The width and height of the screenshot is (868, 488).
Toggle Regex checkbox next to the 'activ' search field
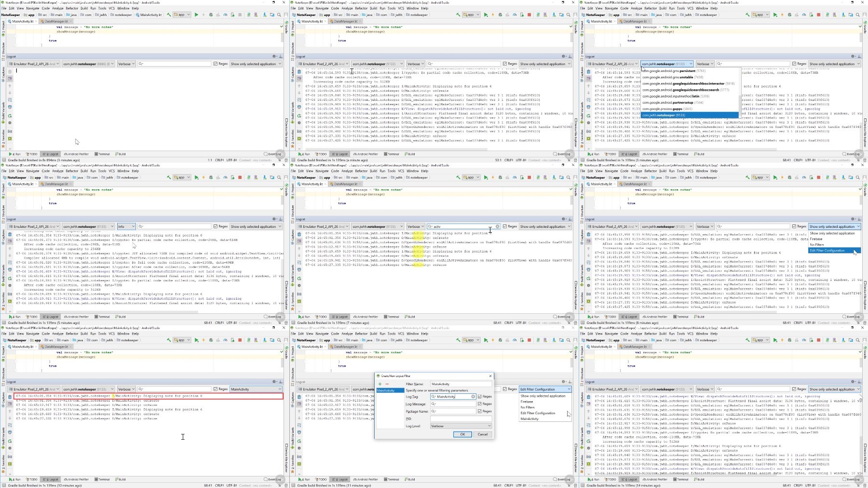pyautogui.click(x=505, y=226)
